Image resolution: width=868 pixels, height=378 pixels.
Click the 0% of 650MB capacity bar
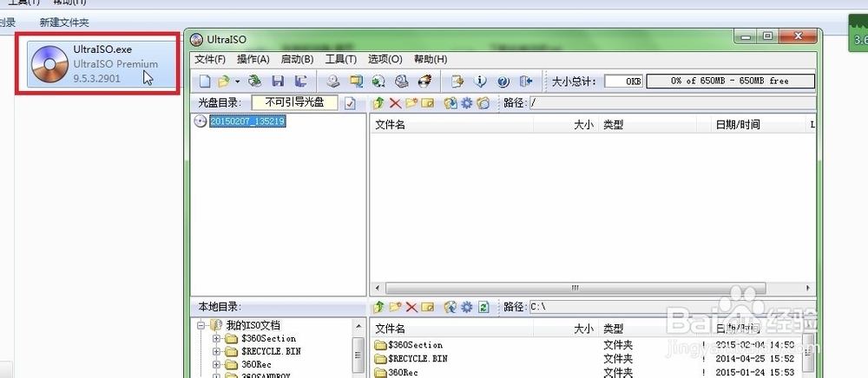(731, 81)
